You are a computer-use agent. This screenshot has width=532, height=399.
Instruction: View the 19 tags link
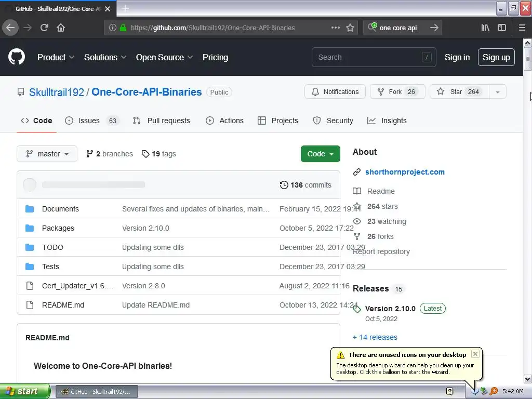159,154
